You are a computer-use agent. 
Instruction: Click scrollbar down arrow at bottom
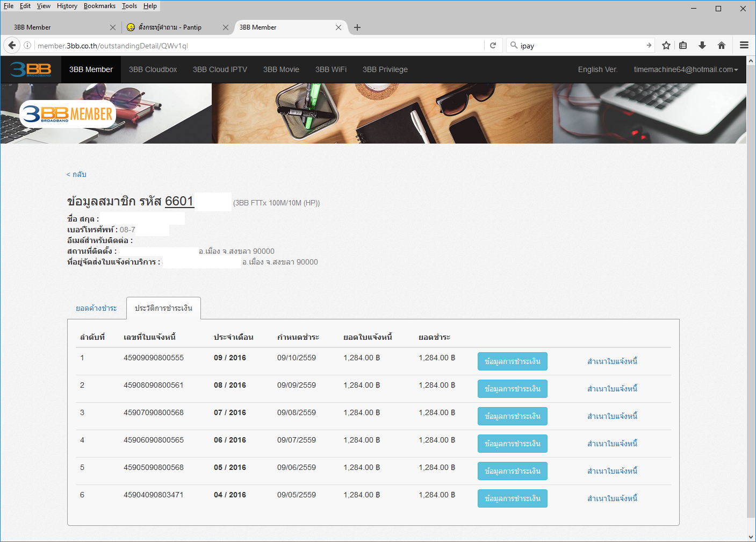751,537
